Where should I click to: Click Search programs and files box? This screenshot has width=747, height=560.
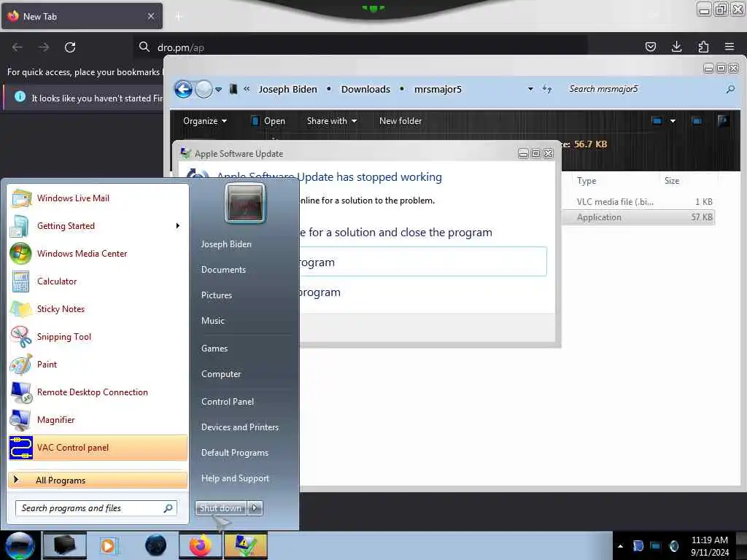tap(96, 508)
